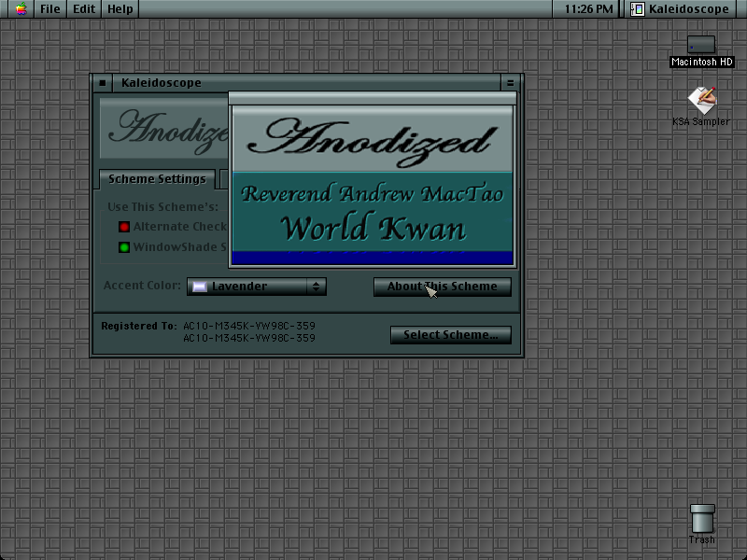Click the Use This Scheme's label
Image resolution: width=747 pixels, height=560 pixels.
pos(162,206)
